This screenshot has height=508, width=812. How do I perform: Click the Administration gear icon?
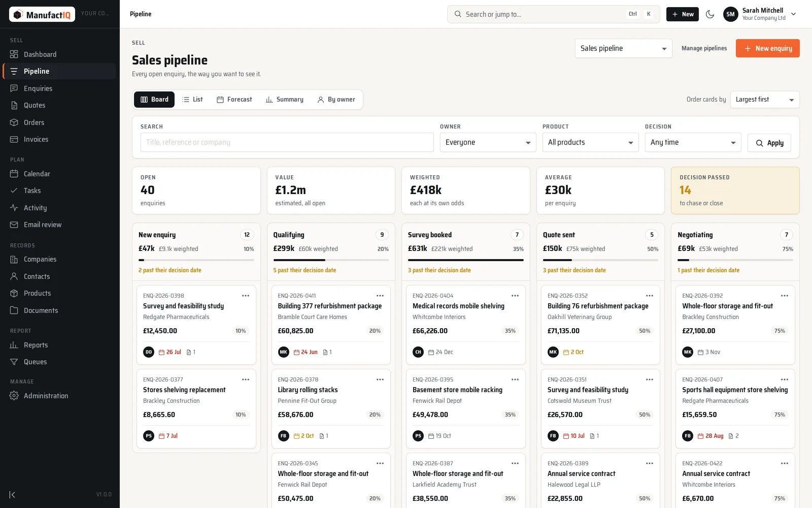point(14,396)
